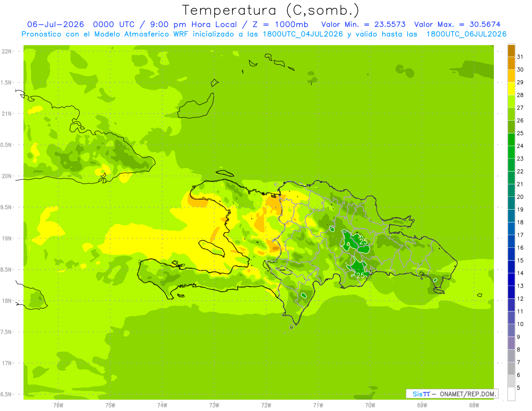532x411 pixels.
Task: Click the "68W" longitude label
Action: pos(474,405)
